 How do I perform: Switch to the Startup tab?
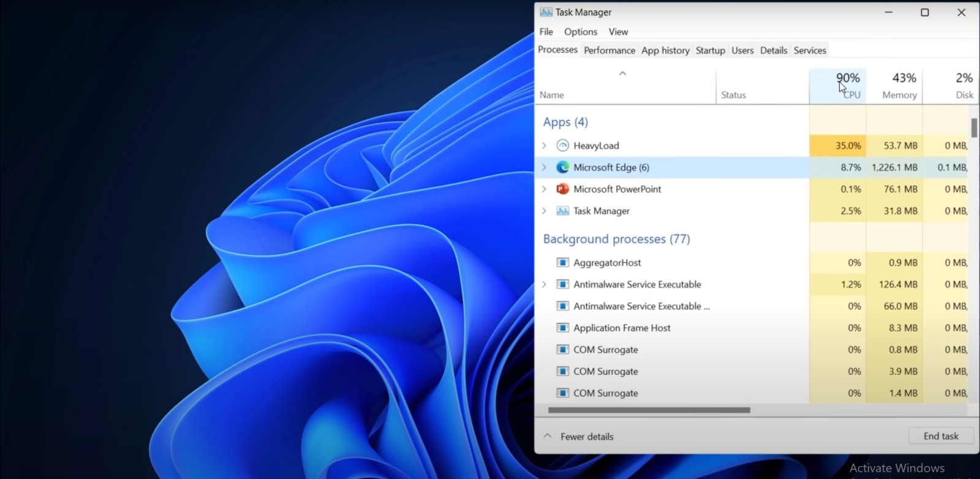[x=710, y=50]
